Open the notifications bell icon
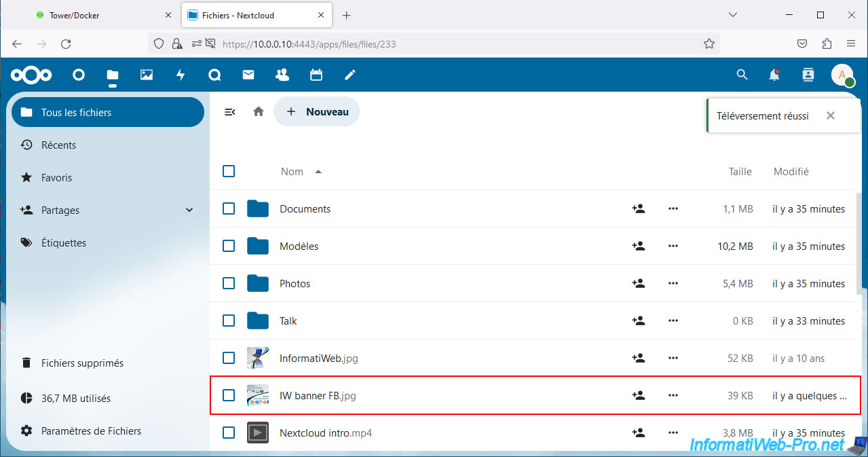This screenshot has height=457, width=868. (x=774, y=75)
